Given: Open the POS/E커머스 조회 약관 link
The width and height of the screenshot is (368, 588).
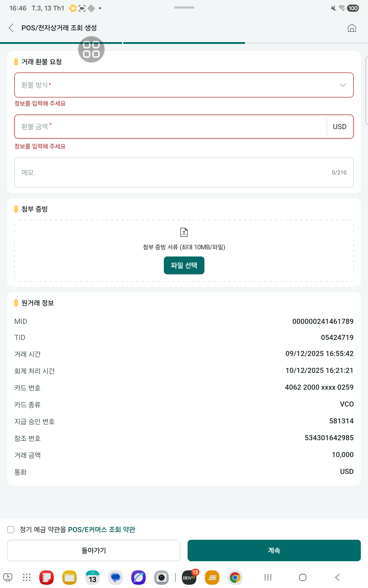Looking at the screenshot, I should coord(101,530).
